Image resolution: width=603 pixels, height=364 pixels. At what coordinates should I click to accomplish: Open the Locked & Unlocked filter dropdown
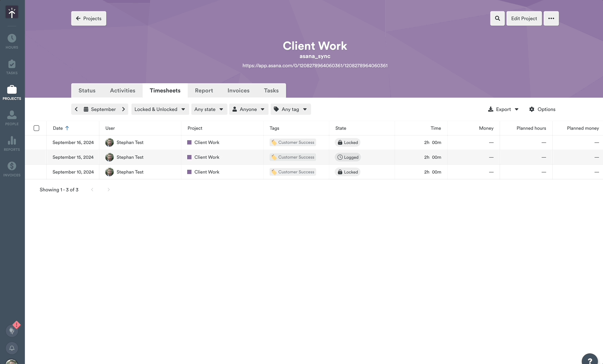click(x=160, y=109)
